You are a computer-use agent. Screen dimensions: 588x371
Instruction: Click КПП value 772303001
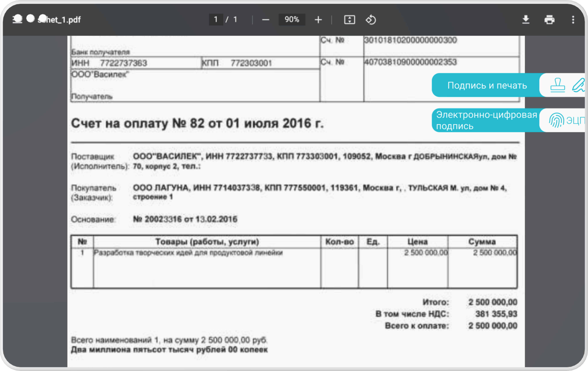click(251, 63)
